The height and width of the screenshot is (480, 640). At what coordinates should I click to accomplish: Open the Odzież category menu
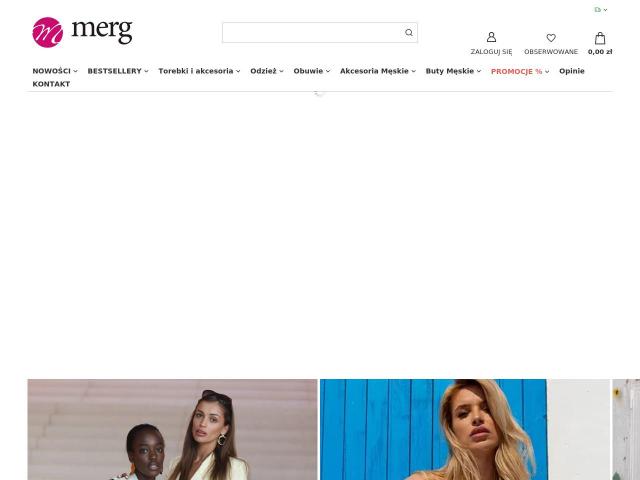click(x=267, y=71)
